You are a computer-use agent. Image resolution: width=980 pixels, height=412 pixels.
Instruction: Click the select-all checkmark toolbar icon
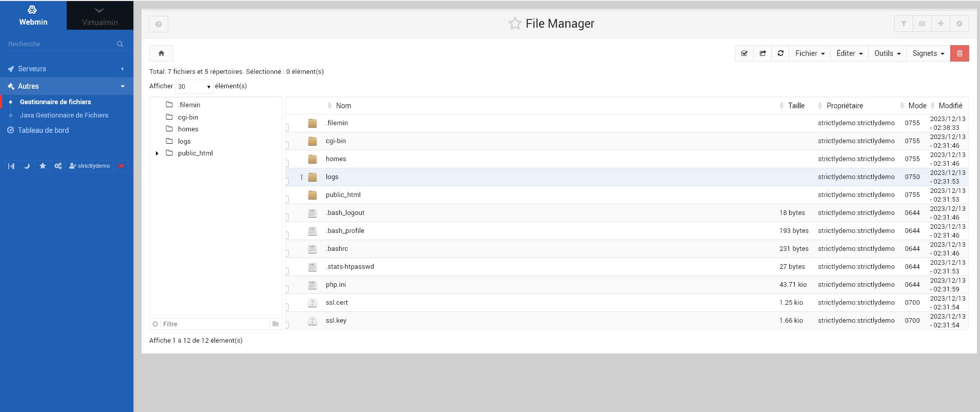click(x=744, y=53)
